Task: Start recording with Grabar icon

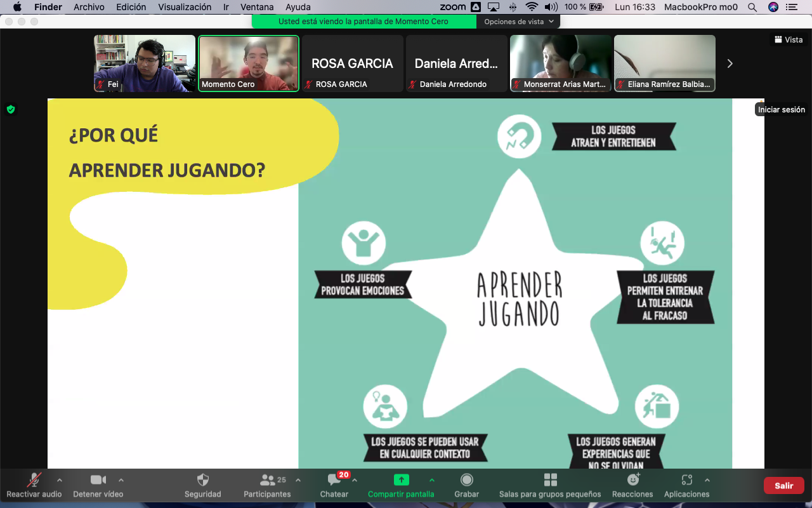Action: [x=467, y=480]
